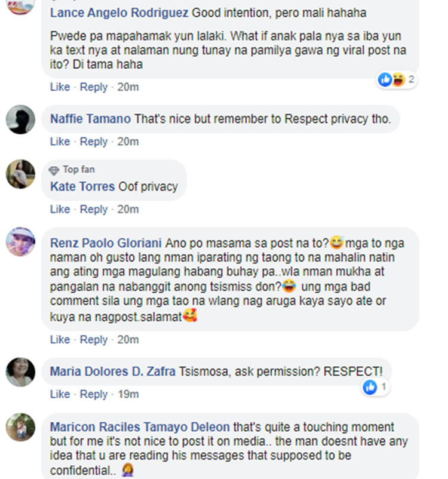Open Naffie Tamano's profile name link

pos(90,119)
